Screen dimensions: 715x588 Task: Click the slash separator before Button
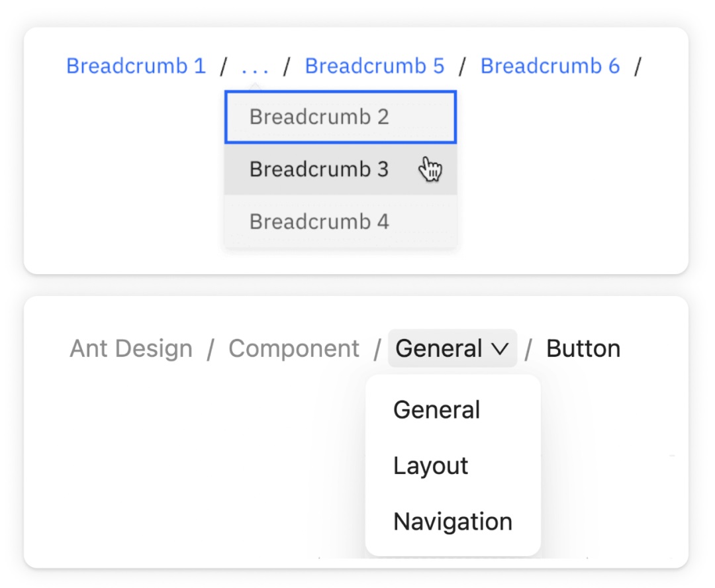[528, 350]
